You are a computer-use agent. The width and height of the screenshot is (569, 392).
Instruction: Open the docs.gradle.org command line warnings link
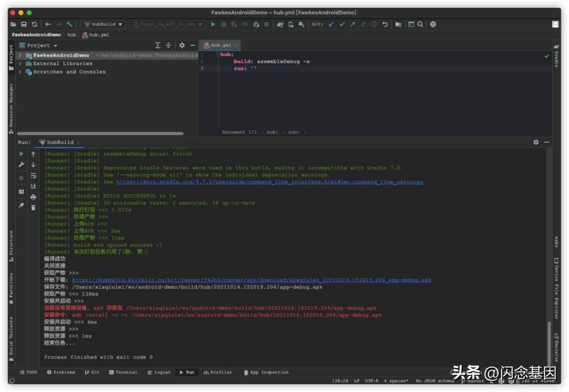point(269,182)
